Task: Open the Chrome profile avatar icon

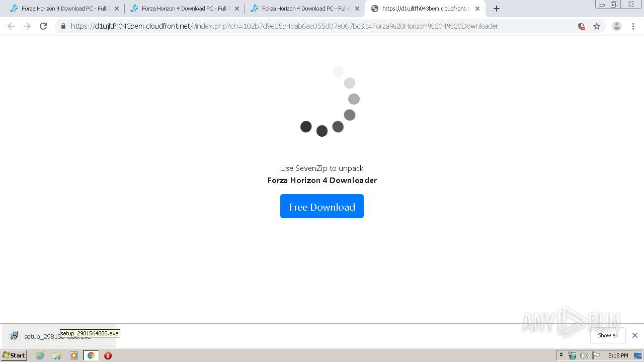Action: pyautogui.click(x=616, y=26)
